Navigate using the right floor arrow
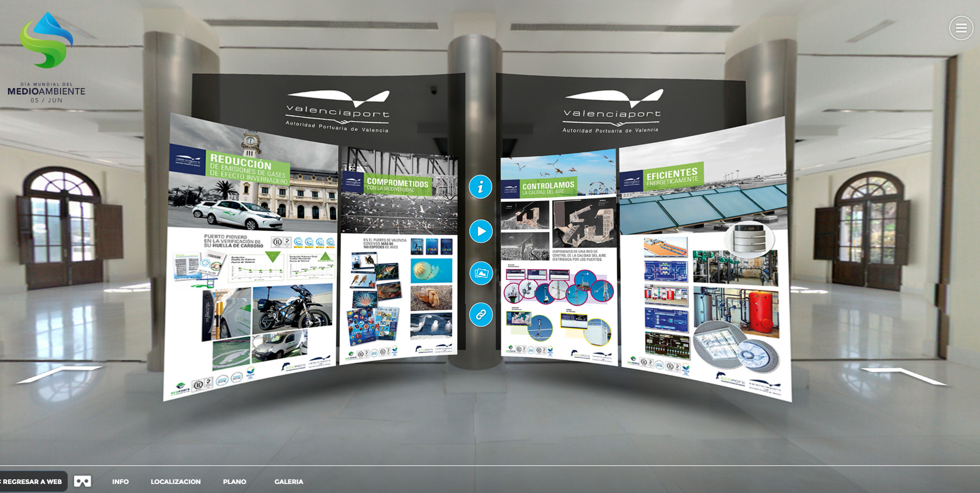The width and height of the screenshot is (980, 493). tap(904, 375)
